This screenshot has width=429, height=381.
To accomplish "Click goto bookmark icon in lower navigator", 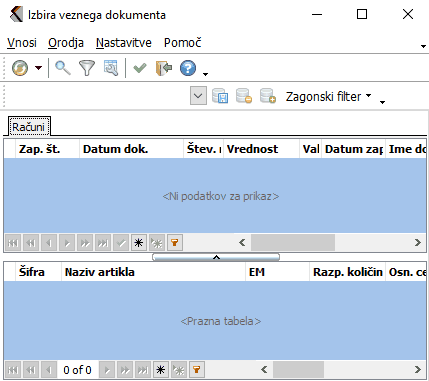I will (x=179, y=370).
